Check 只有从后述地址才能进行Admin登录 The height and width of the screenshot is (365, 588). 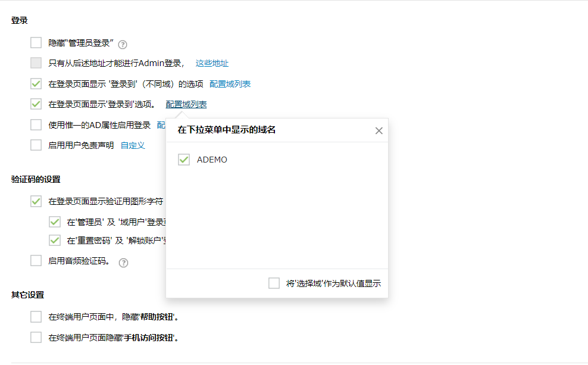[x=35, y=63]
